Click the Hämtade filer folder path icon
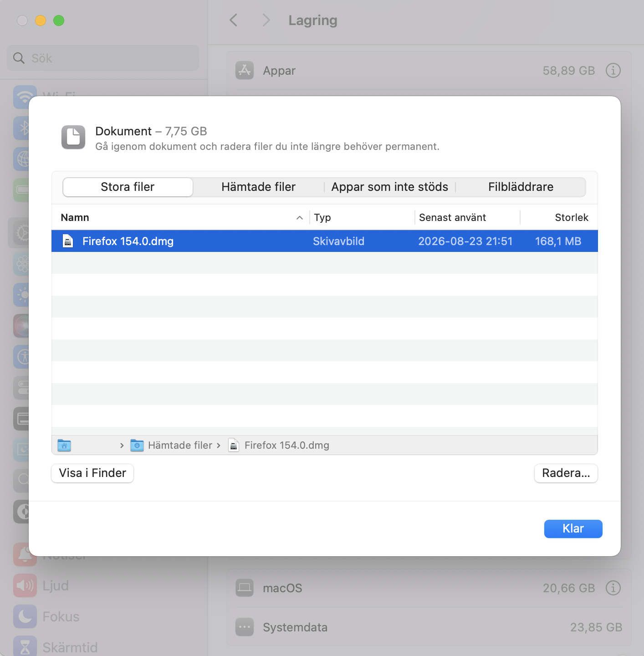The width and height of the screenshot is (644, 656). pyautogui.click(x=137, y=445)
